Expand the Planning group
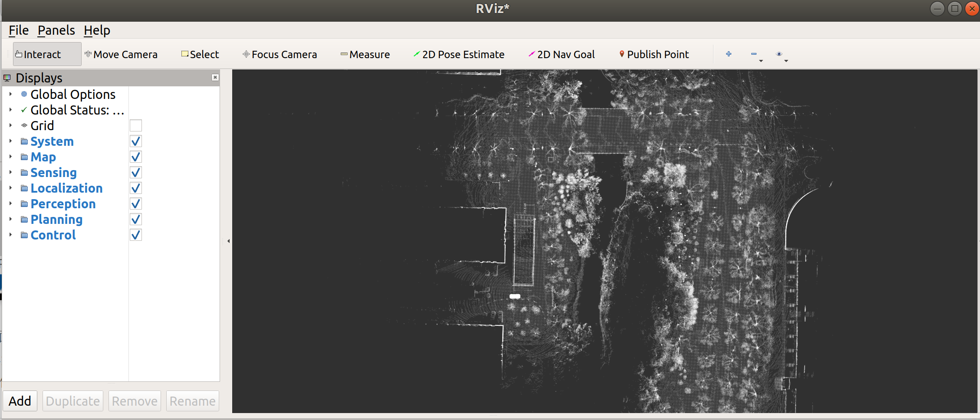980x420 pixels. pos(10,219)
